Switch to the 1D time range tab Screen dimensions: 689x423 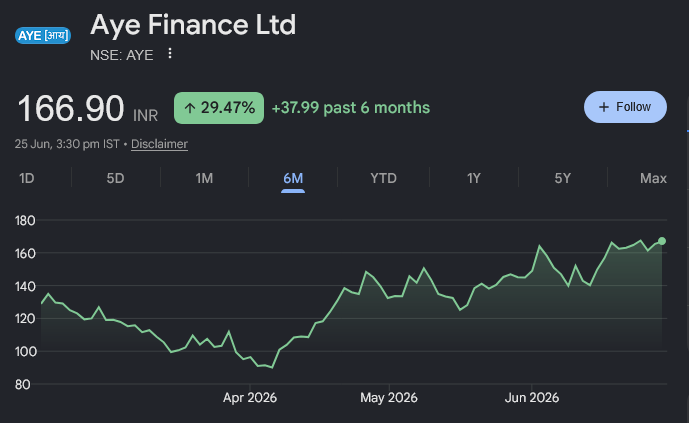[26, 178]
